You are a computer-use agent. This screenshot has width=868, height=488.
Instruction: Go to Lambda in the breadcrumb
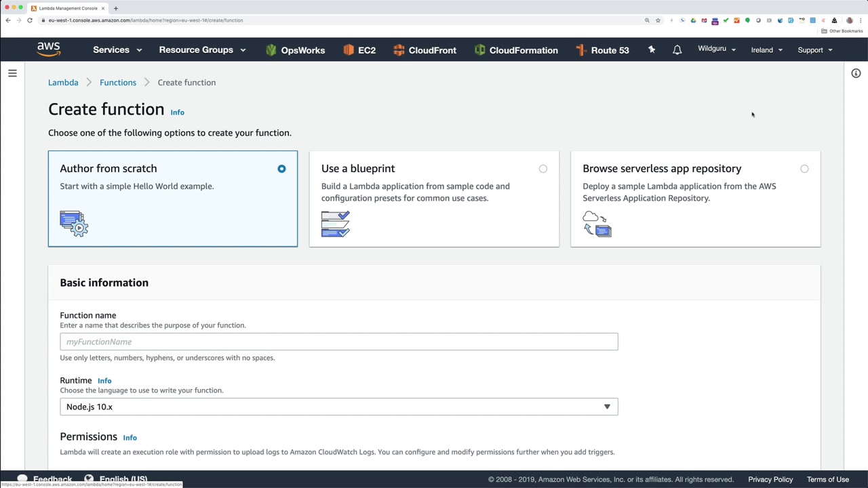(63, 83)
